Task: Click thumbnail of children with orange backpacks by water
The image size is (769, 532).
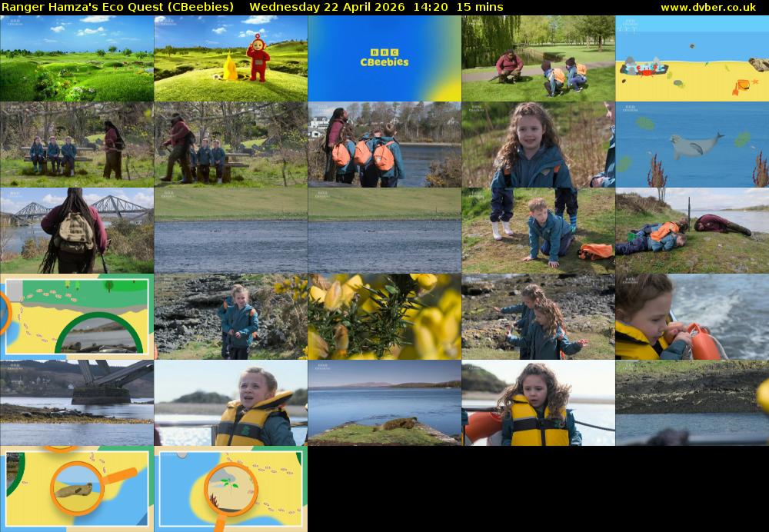Action: [x=384, y=145]
